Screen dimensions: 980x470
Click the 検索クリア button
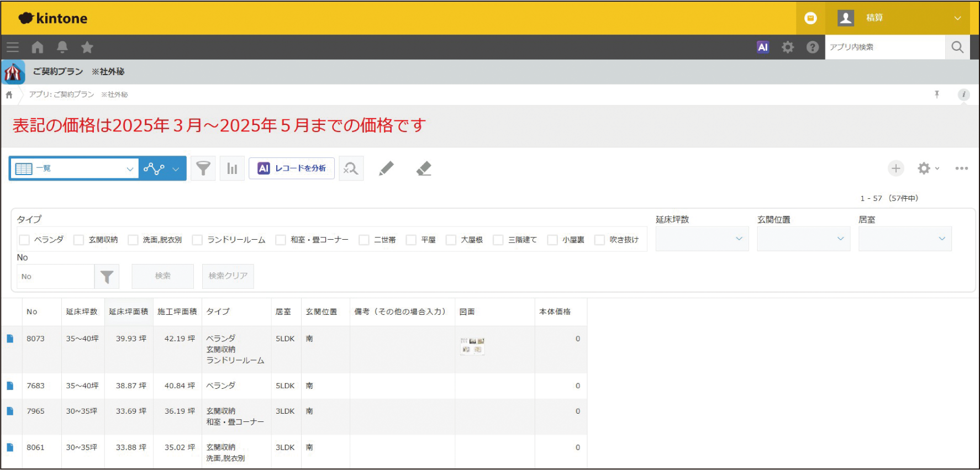(x=228, y=276)
